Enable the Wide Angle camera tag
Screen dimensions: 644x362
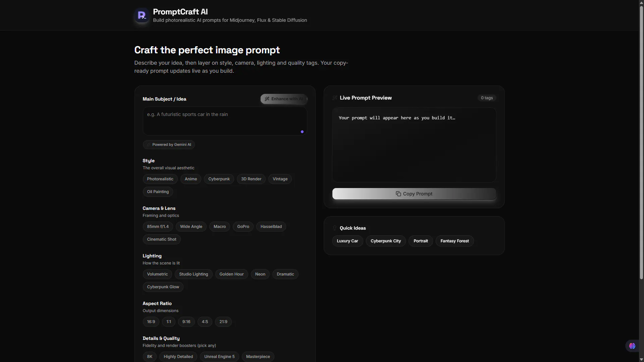[x=191, y=227]
